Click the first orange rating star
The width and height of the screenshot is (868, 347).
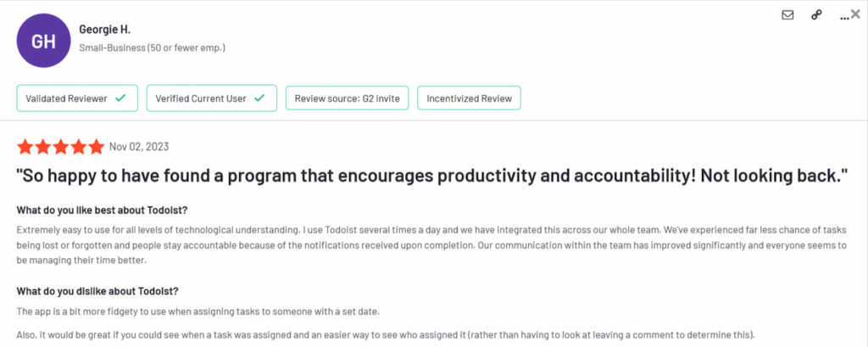tap(25, 147)
